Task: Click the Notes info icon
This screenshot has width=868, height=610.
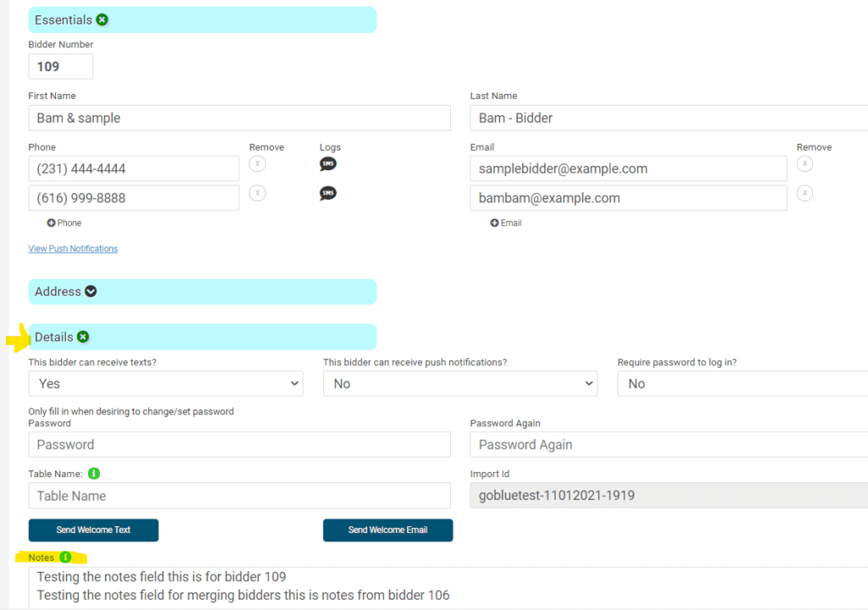Action: [65, 557]
